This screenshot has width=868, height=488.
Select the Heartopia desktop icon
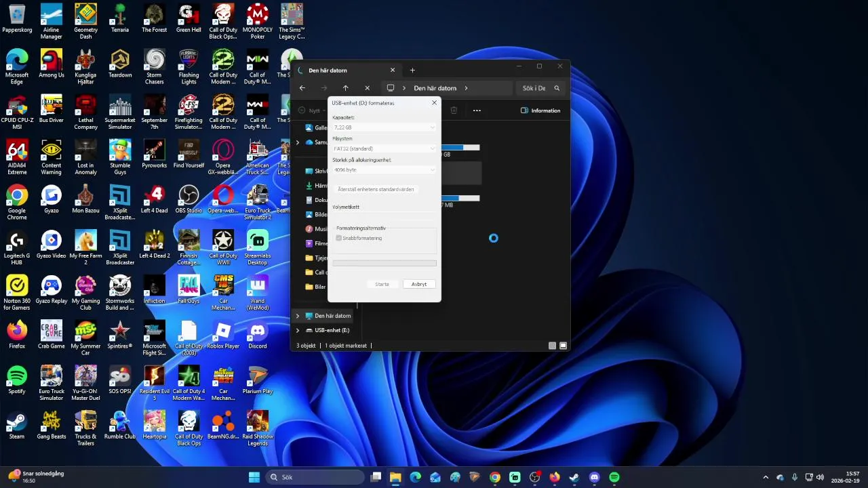pyautogui.click(x=155, y=425)
